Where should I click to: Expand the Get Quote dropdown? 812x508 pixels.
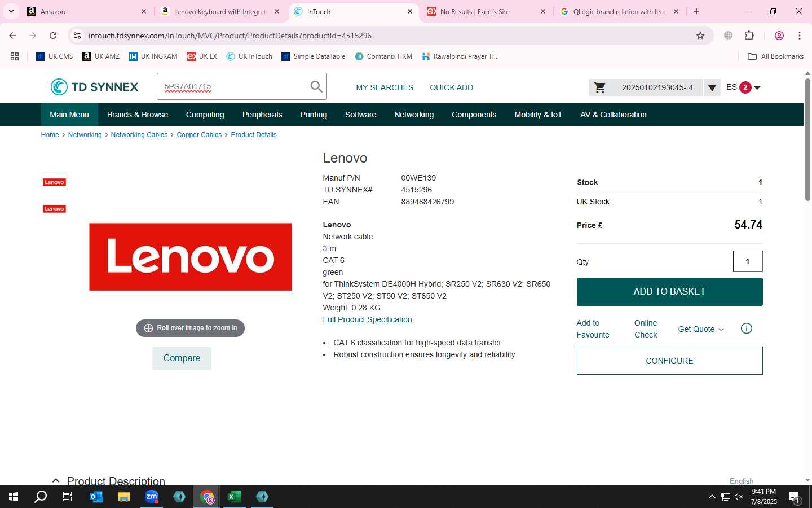click(701, 329)
